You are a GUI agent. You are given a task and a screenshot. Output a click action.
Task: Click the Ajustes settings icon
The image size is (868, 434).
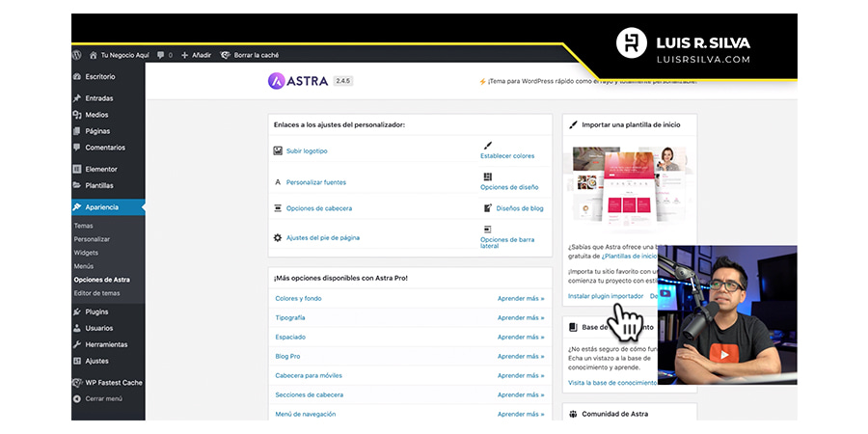77,361
